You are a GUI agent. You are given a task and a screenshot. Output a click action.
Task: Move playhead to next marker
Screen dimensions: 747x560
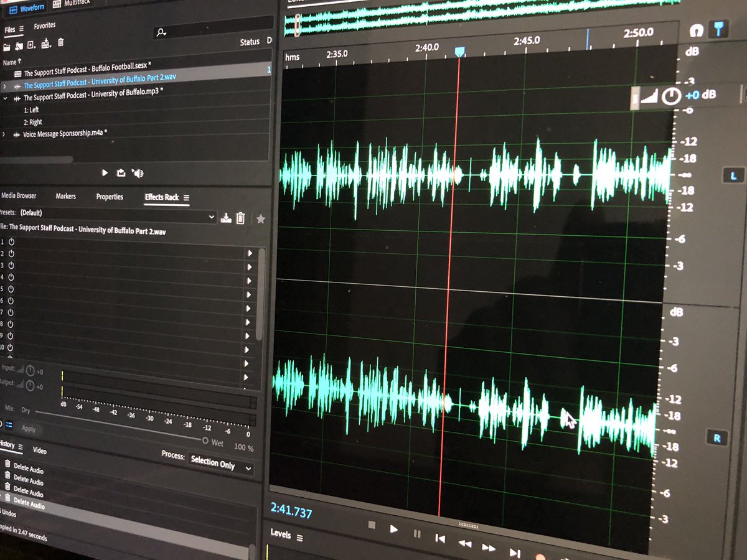point(515,552)
